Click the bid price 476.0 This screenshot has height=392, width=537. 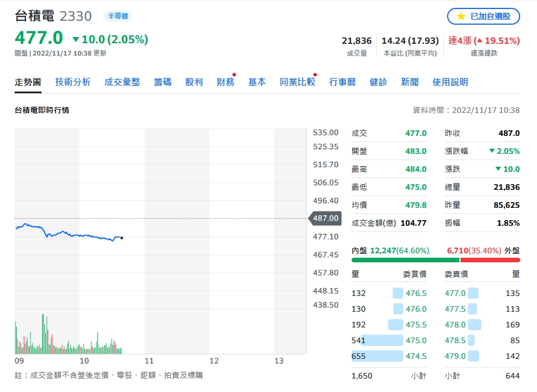tap(416, 309)
